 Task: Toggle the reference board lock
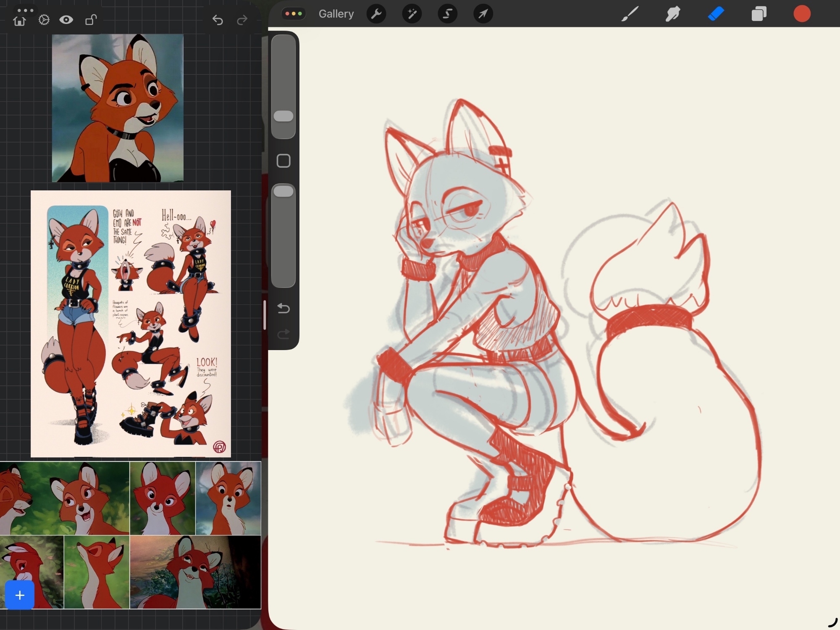click(91, 20)
